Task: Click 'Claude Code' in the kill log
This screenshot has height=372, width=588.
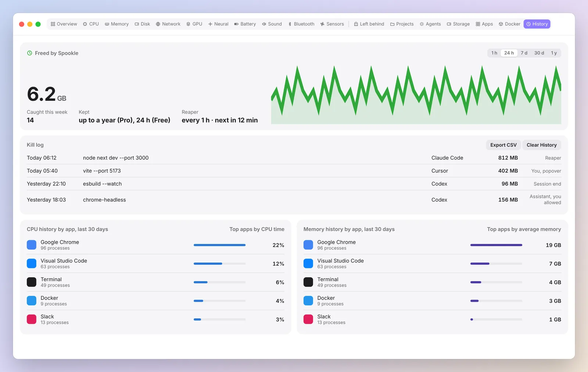Action: 447,158
